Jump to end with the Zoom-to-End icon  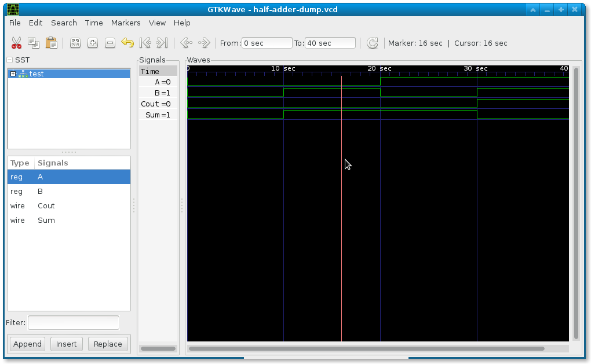[162, 43]
